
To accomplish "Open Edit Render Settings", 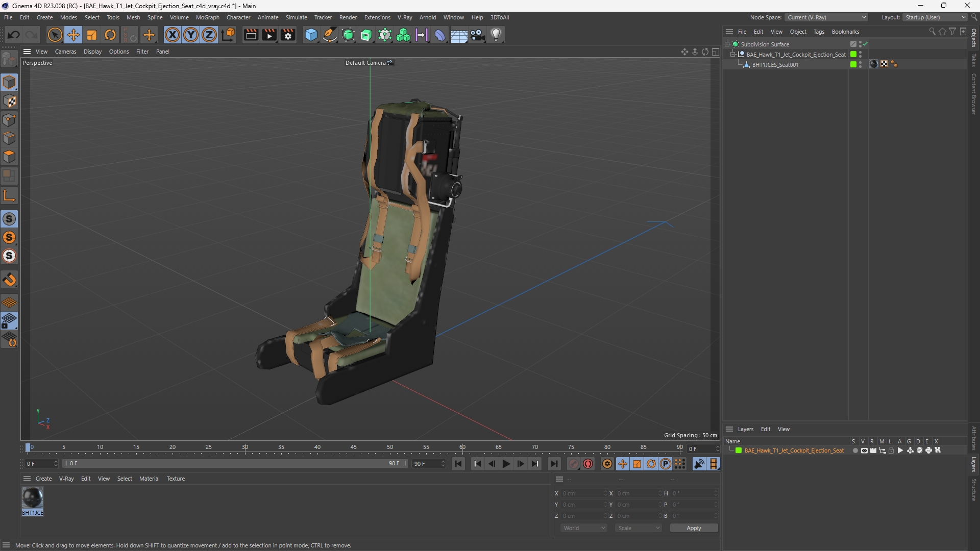I will pyautogui.click(x=288, y=35).
